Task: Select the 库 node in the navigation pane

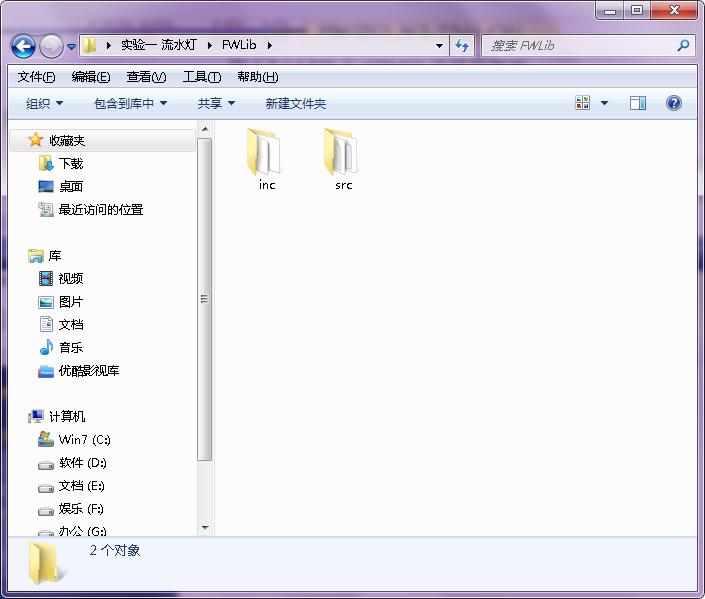Action: [45, 256]
